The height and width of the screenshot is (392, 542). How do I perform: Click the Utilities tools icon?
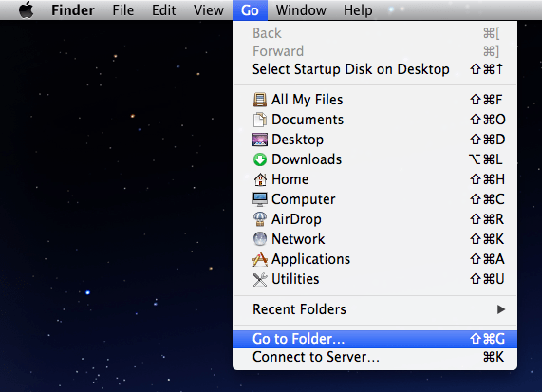point(260,279)
